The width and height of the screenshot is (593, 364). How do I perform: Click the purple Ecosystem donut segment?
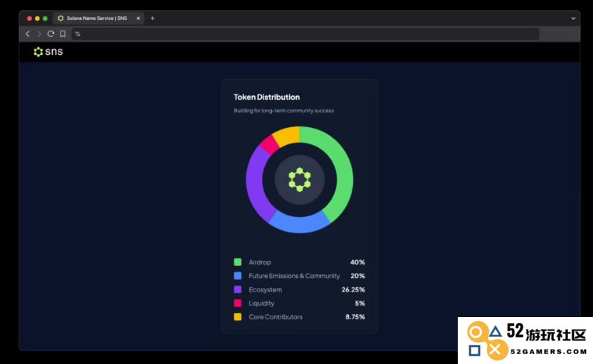point(256,185)
